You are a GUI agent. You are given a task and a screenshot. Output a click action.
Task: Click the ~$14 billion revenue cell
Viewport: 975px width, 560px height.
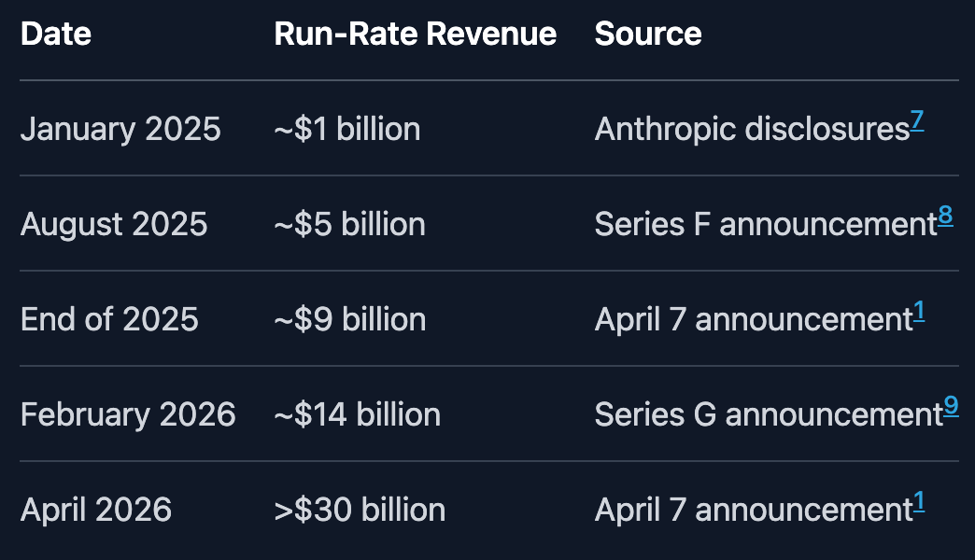click(357, 414)
